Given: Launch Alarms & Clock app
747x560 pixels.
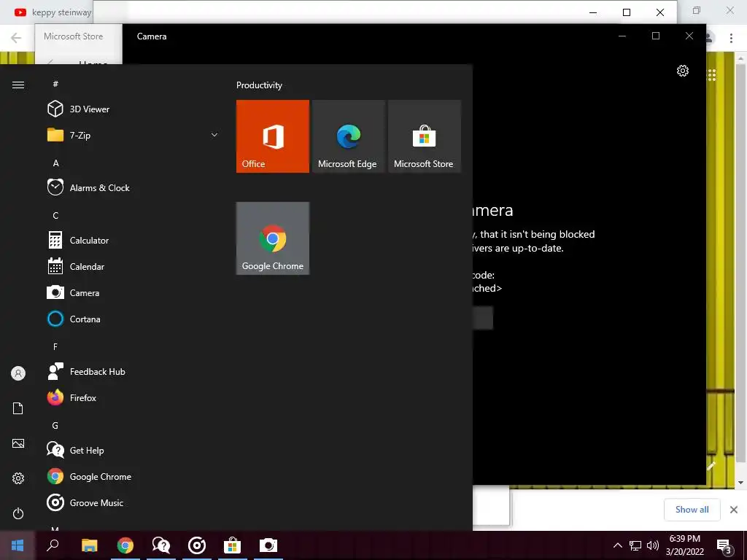Looking at the screenshot, I should point(133,187).
